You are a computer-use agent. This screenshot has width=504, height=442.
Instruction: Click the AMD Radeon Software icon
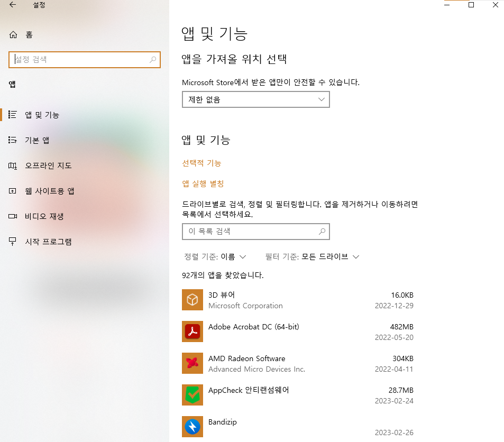[192, 363]
